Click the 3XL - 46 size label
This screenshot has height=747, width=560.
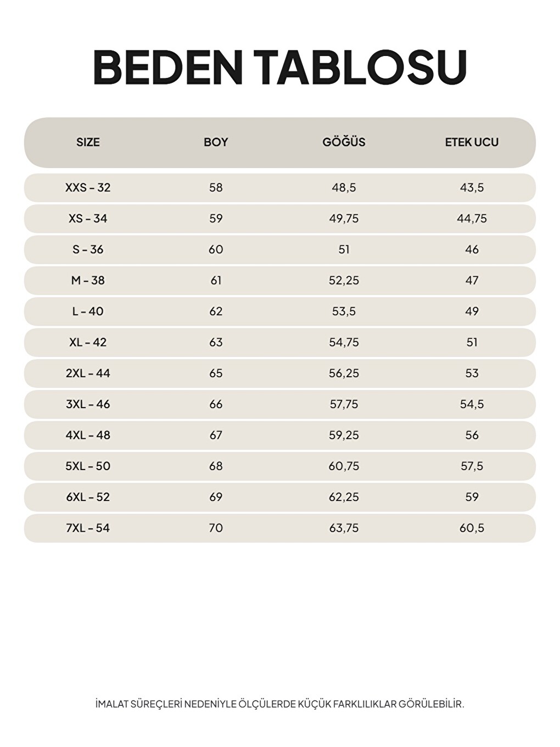tap(88, 404)
